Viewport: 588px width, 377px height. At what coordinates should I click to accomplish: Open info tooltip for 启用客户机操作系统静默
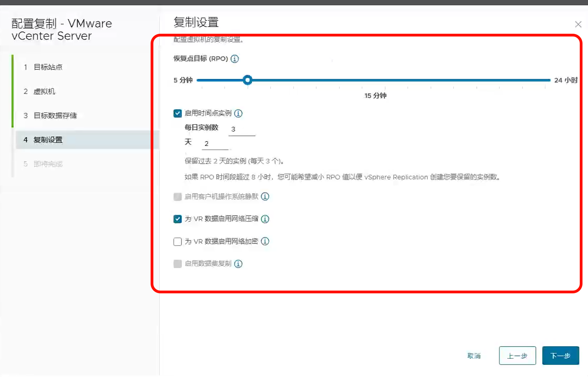pos(265,197)
